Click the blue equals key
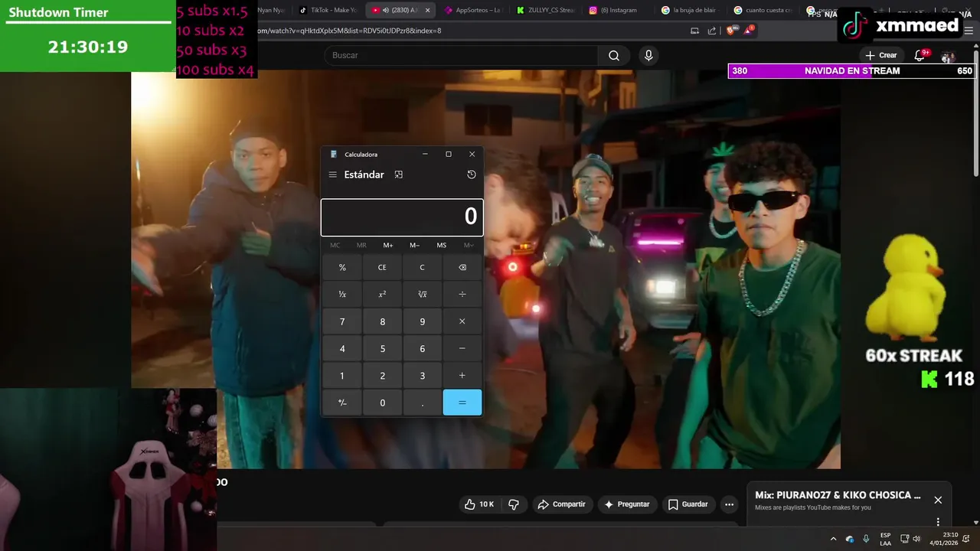The width and height of the screenshot is (980, 551). pyautogui.click(x=462, y=403)
